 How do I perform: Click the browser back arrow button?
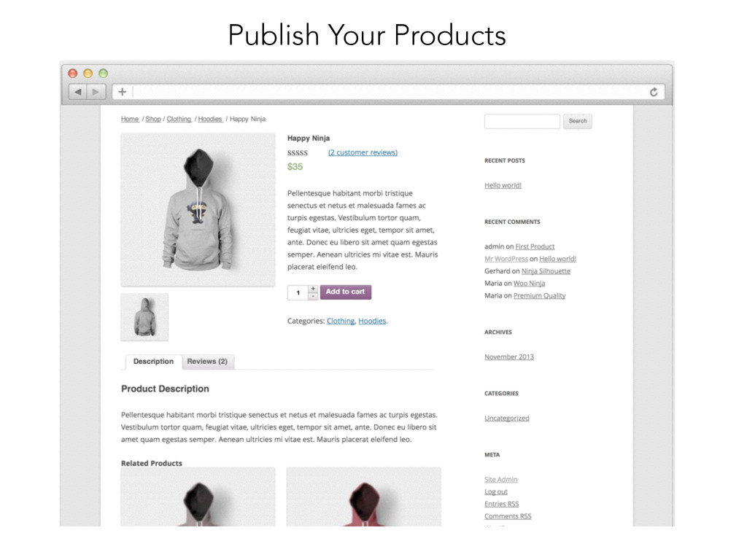pos(78,91)
